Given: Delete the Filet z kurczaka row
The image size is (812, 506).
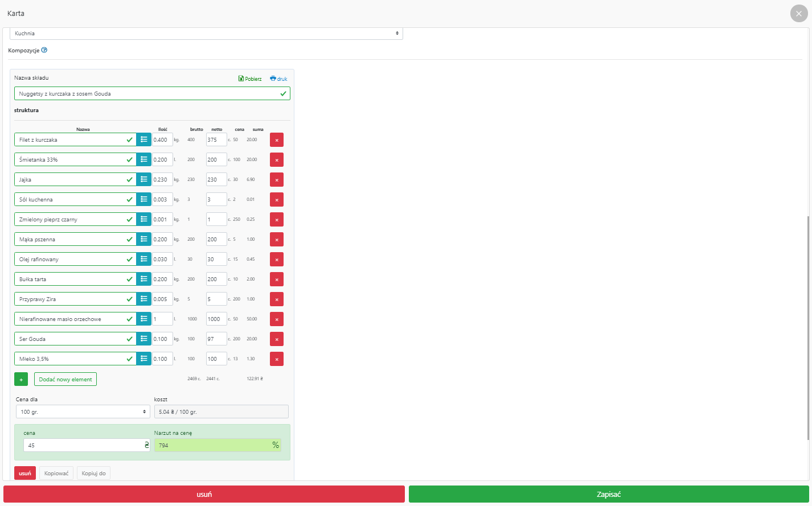Looking at the screenshot, I should point(277,140).
